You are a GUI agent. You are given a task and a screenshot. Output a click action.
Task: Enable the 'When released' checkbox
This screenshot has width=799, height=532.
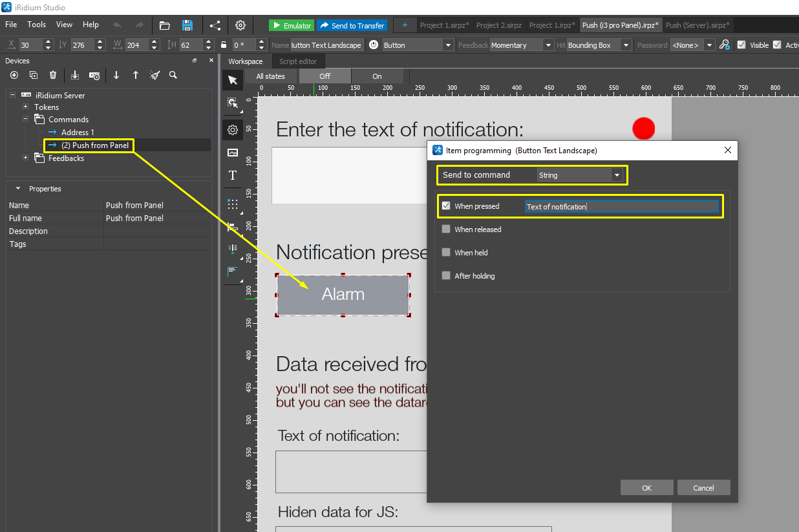(446, 229)
